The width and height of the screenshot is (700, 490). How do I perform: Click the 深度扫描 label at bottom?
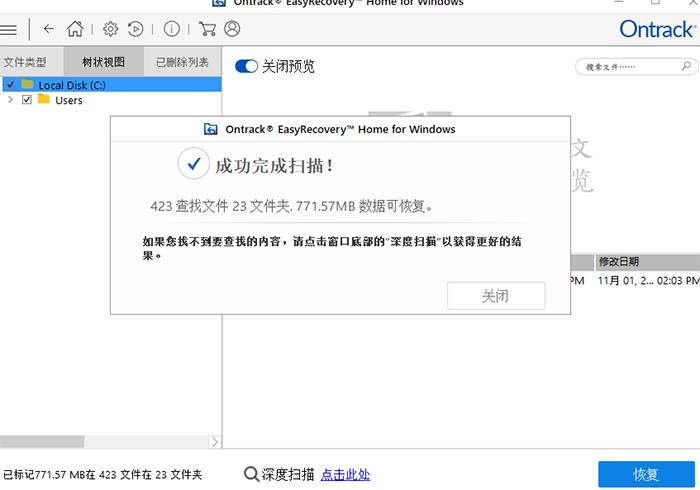point(288,474)
